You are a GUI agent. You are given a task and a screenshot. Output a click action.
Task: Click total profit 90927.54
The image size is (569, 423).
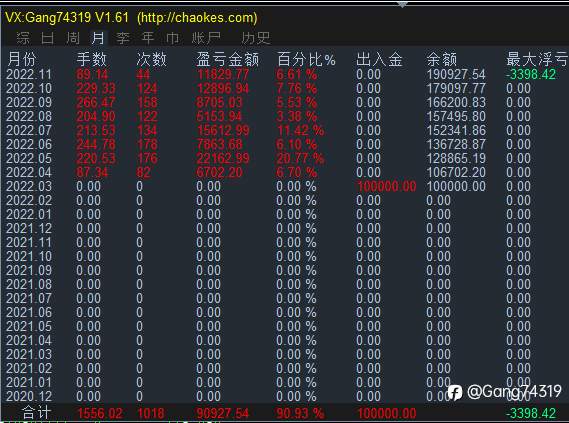pyautogui.click(x=222, y=413)
